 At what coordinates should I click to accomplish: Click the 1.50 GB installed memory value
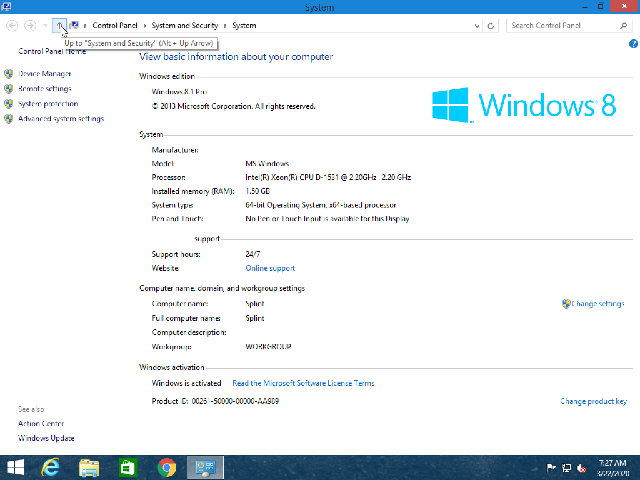[258, 191]
